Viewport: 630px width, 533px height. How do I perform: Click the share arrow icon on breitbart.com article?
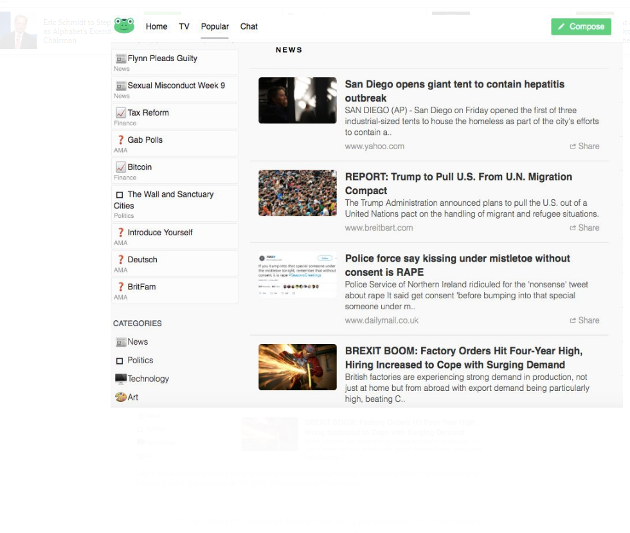click(x=573, y=228)
